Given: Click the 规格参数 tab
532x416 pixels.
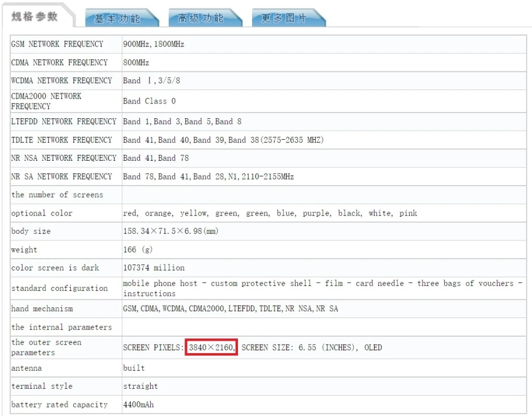Looking at the screenshot, I should coord(35,16).
